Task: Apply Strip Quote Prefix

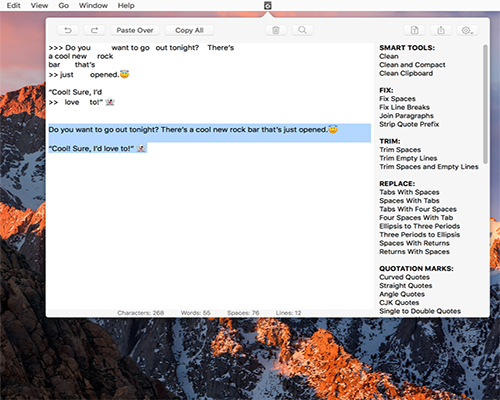Action: 409,124
